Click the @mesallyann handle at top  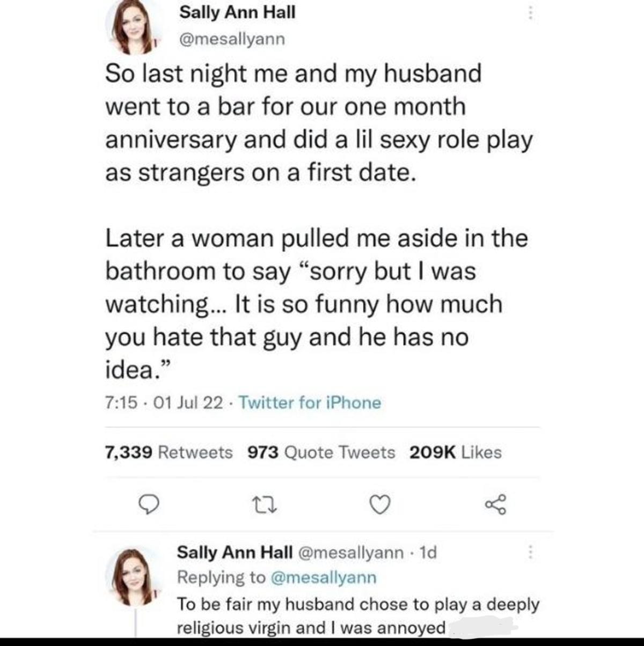point(232,39)
